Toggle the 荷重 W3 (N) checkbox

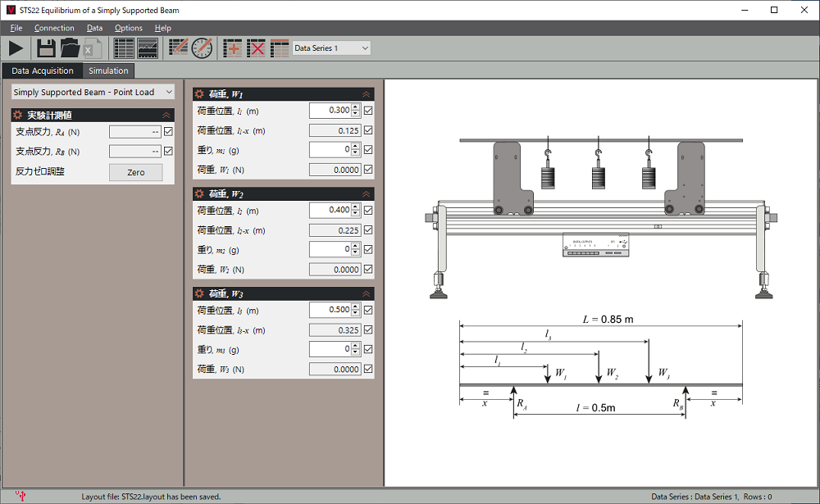pos(368,369)
